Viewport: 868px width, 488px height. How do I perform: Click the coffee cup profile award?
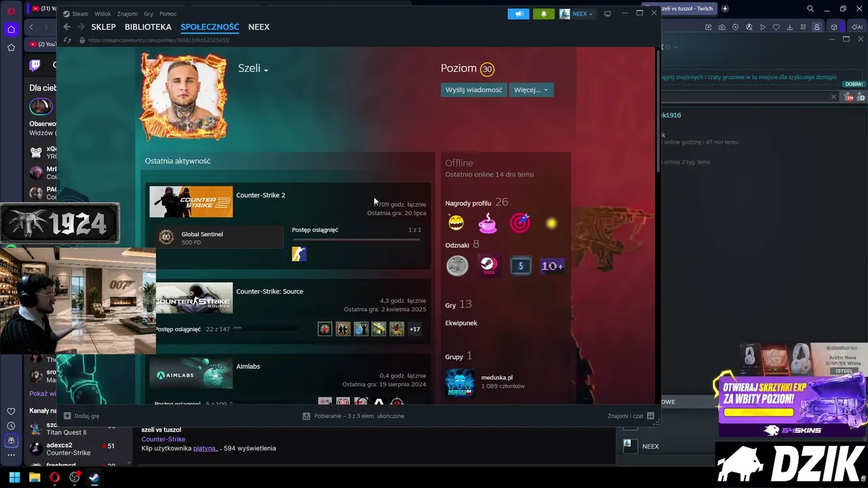coord(488,222)
